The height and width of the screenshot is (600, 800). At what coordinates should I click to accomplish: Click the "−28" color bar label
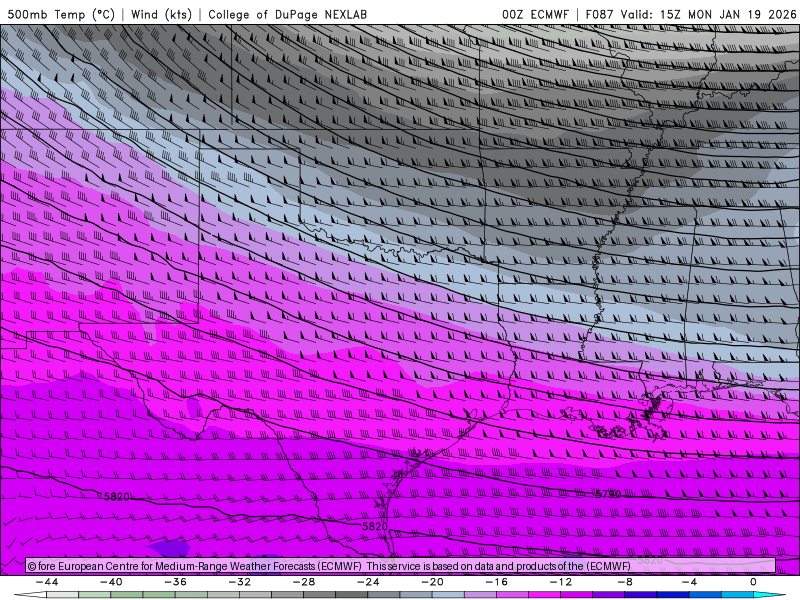[304, 582]
